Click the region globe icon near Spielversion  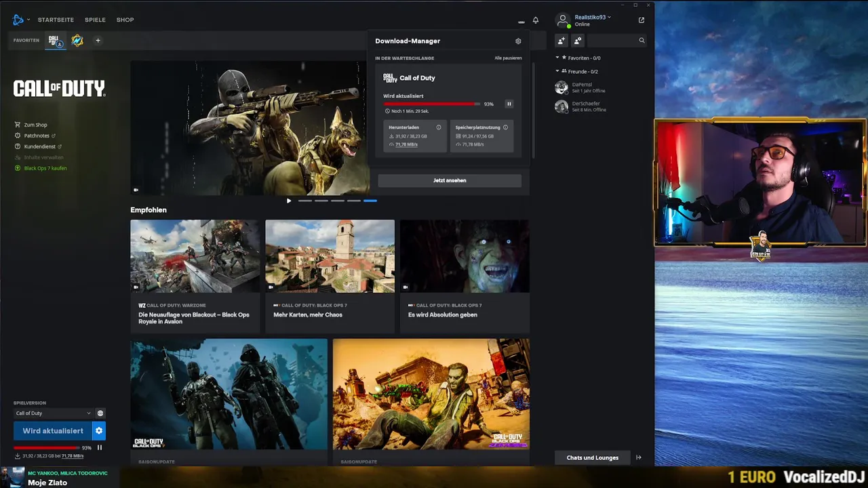pos(100,413)
